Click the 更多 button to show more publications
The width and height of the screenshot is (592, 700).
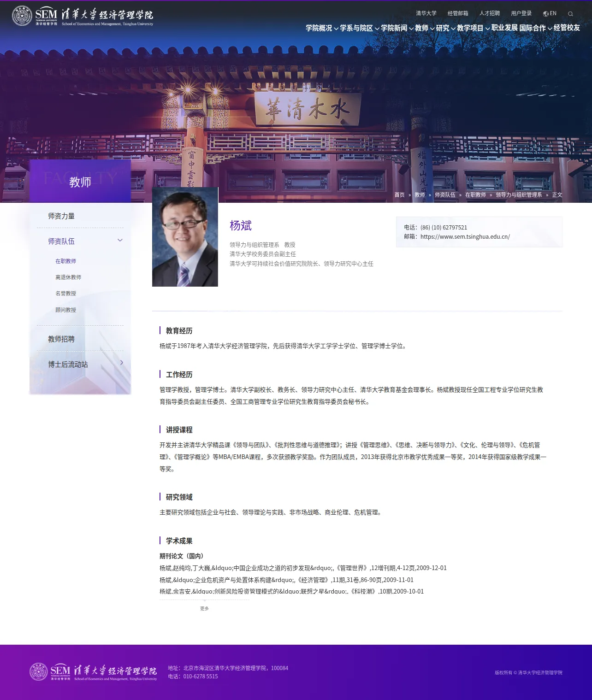[x=204, y=609]
